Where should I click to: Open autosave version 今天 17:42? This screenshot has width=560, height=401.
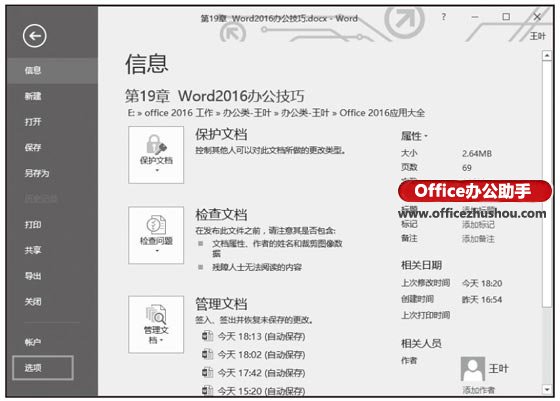(x=254, y=373)
